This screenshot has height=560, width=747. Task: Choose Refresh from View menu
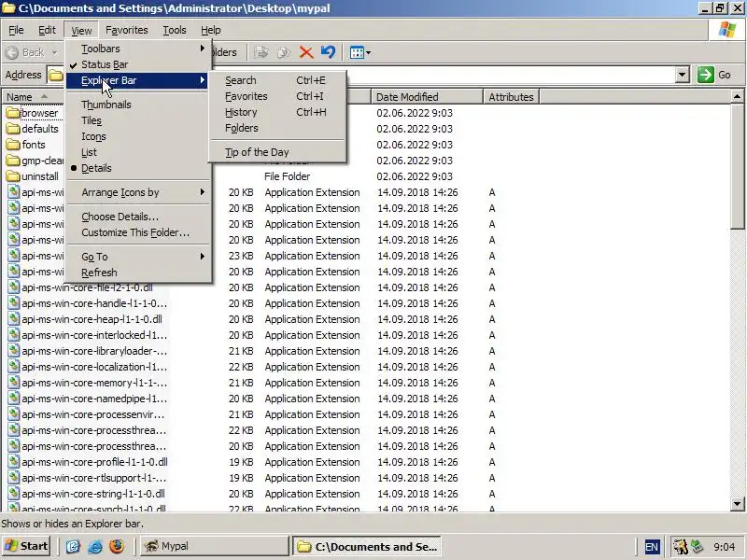tap(138, 273)
